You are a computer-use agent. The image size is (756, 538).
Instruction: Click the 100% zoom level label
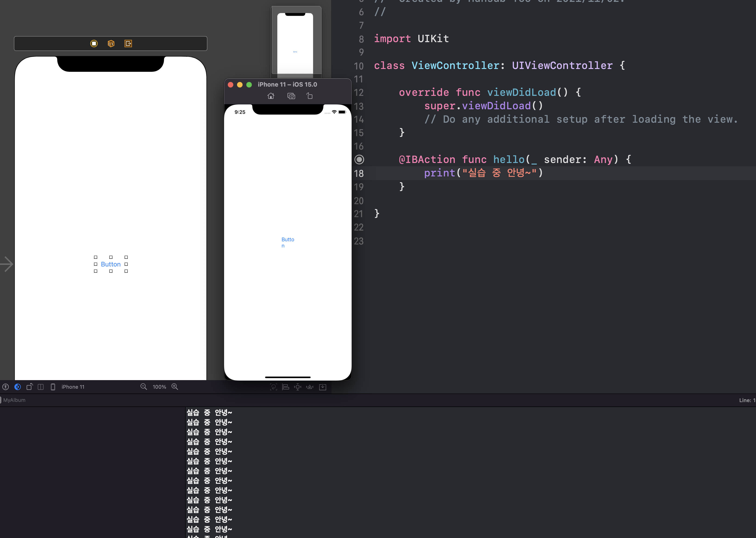click(x=159, y=387)
